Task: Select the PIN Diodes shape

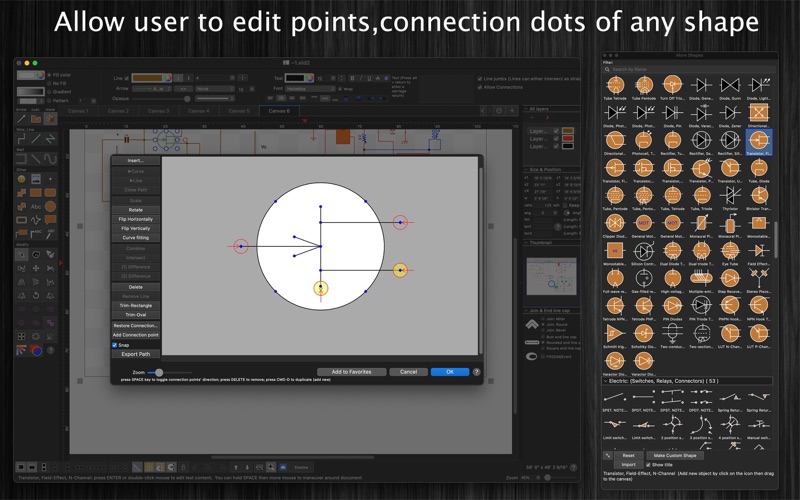Action: coord(672,306)
